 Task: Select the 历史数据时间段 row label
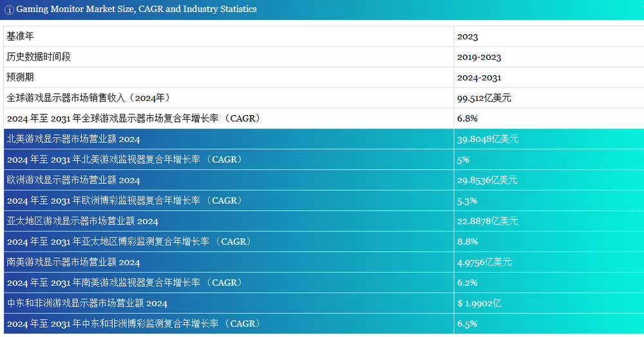point(39,57)
